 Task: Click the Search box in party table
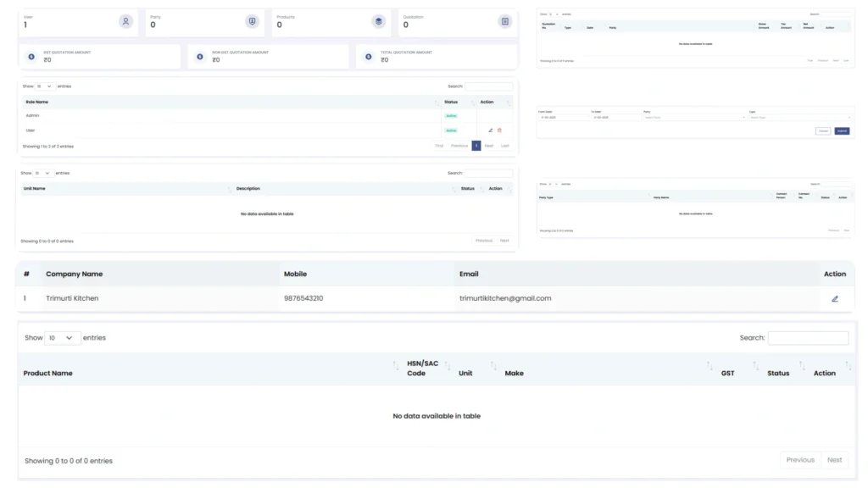pos(836,184)
